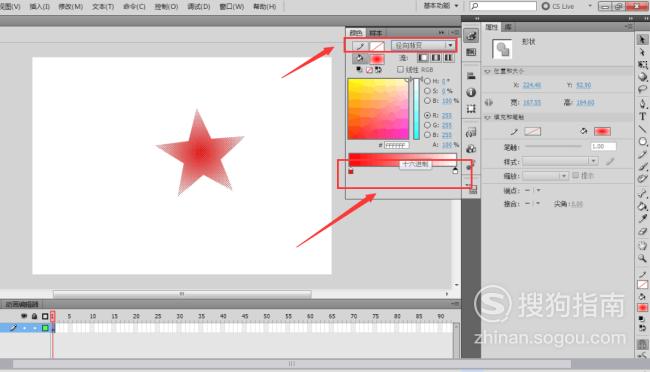This screenshot has height=372, width=650.
Task: Select the S saturation radio button
Action: click(x=427, y=91)
